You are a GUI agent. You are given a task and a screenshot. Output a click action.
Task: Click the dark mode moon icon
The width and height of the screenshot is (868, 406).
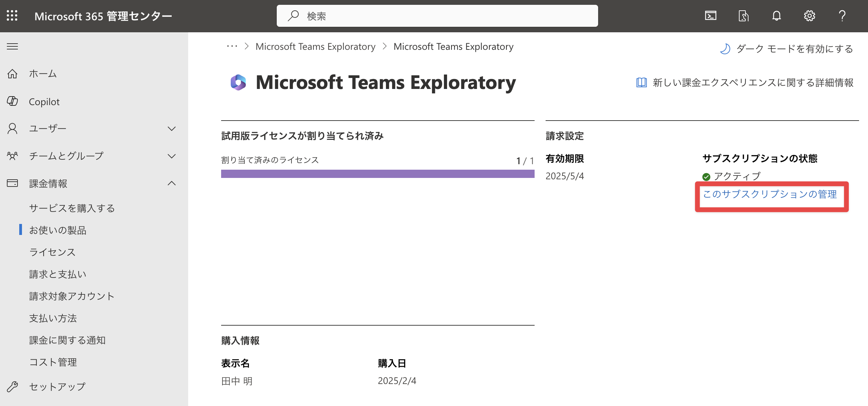[725, 49]
